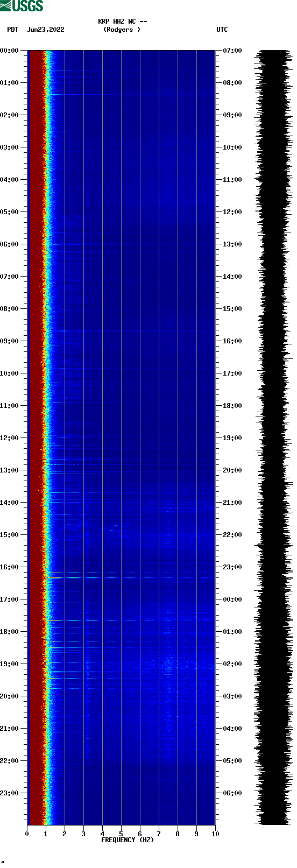This screenshot has height=868, width=297.
Task: Click the 01:00 UTC time label
Action: click(232, 632)
